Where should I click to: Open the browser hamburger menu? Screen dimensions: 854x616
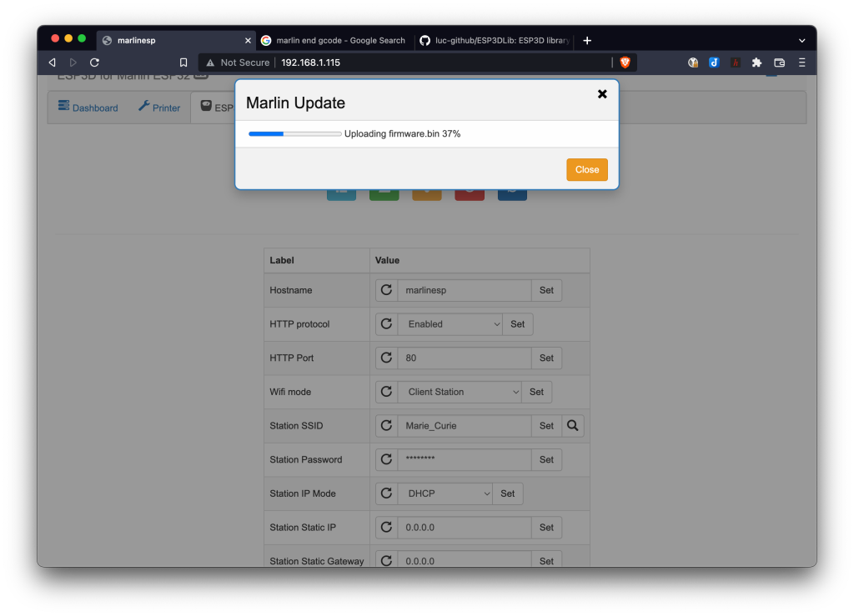point(801,63)
